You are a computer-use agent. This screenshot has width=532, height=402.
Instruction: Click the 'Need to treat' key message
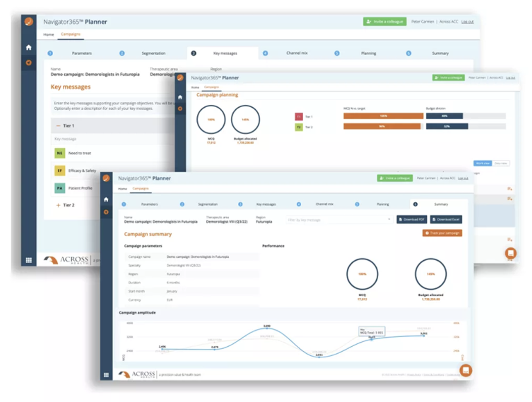(80, 153)
